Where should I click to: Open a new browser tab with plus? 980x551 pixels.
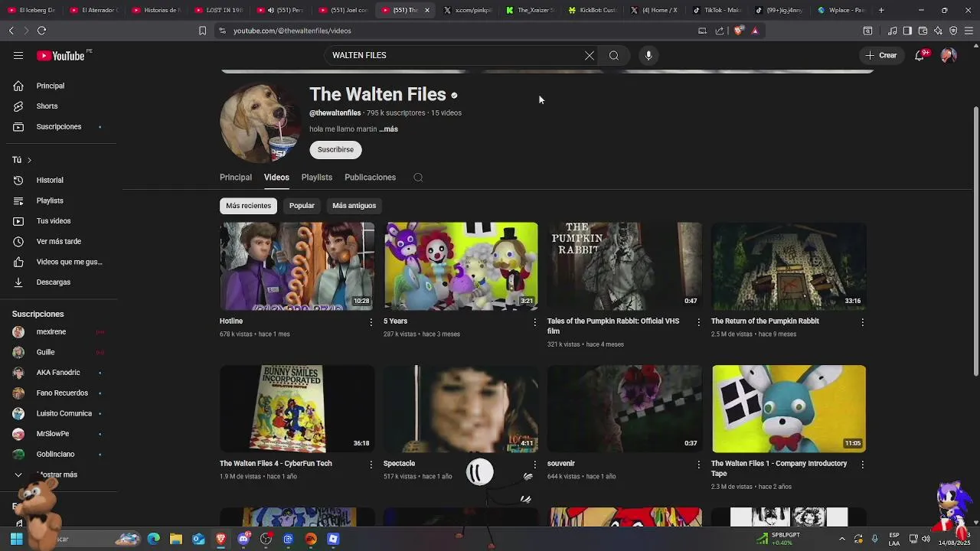point(881,10)
